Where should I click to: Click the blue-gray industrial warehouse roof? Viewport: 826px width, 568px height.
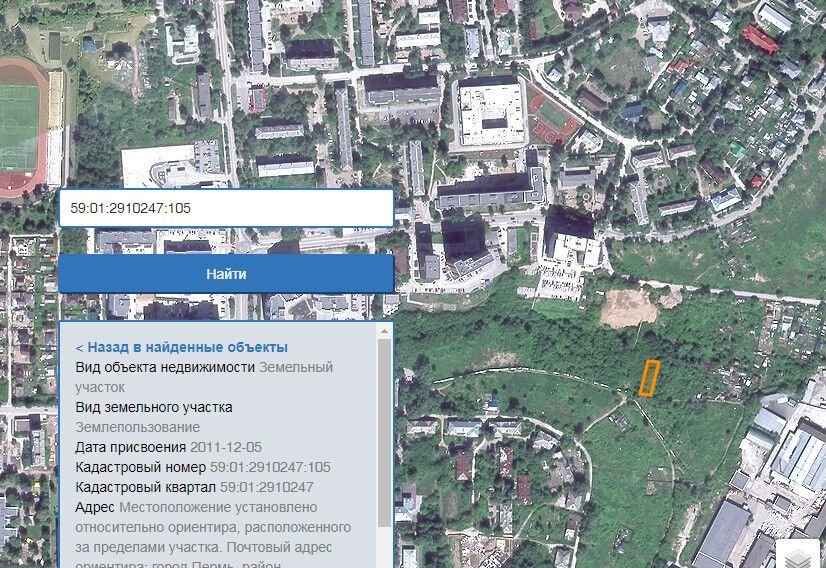800,458
